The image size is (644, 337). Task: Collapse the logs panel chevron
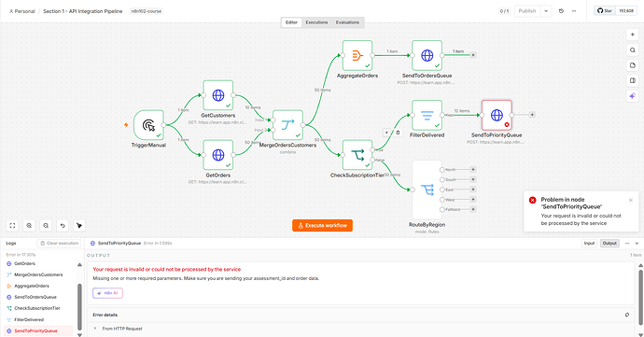pos(637,244)
